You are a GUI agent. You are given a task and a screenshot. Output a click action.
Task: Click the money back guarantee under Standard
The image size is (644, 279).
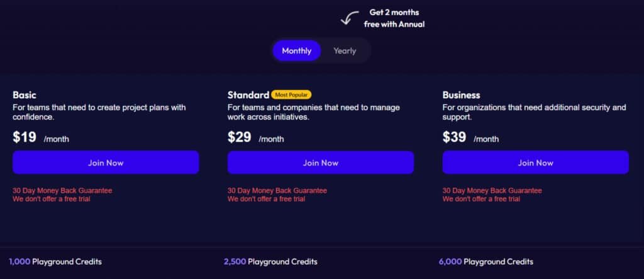(277, 190)
